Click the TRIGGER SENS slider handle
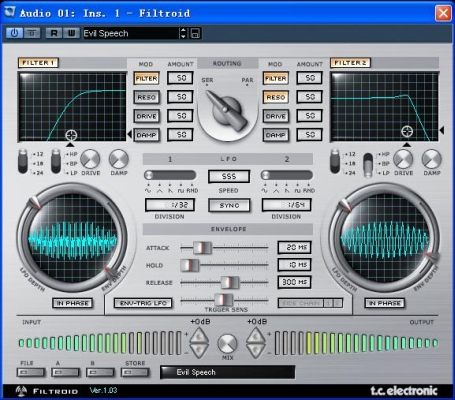The image size is (455, 400). tap(224, 300)
